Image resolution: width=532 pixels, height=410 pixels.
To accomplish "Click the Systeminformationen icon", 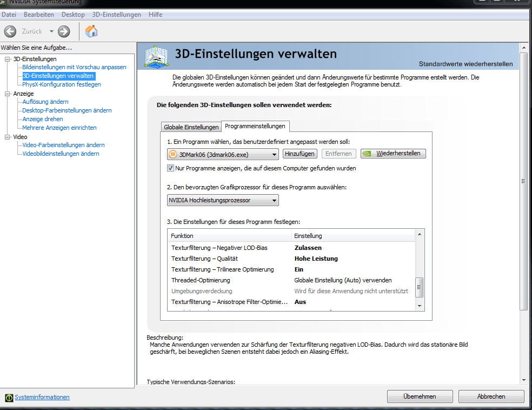I will click(x=9, y=398).
